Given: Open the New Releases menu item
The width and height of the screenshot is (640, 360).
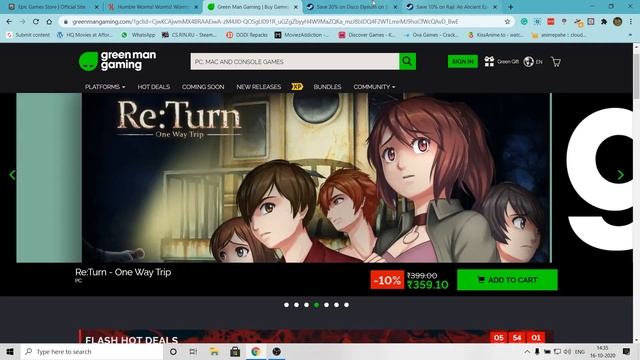Looking at the screenshot, I should (258, 87).
